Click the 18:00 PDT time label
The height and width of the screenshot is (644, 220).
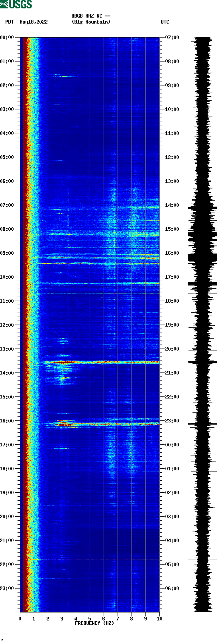pyautogui.click(x=7, y=469)
